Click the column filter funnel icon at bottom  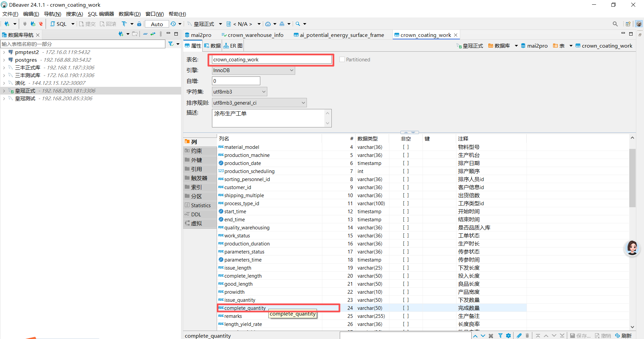(500, 336)
